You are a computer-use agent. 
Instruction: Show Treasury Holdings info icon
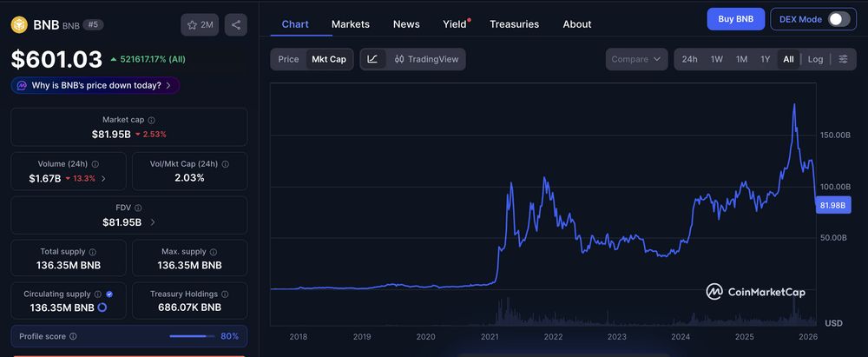(226, 294)
